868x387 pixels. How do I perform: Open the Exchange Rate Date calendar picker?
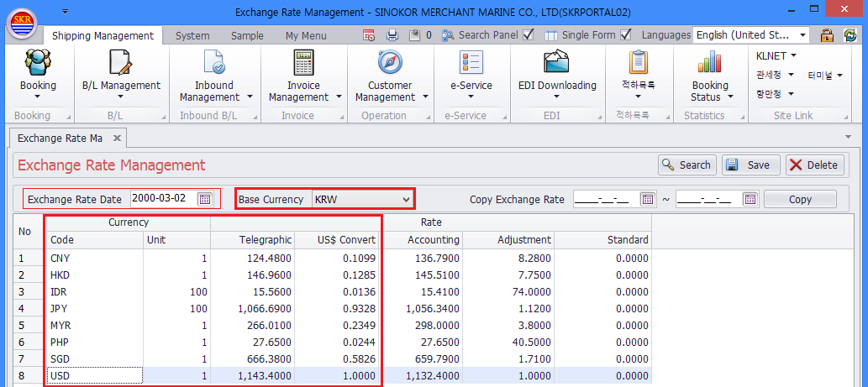coord(205,200)
